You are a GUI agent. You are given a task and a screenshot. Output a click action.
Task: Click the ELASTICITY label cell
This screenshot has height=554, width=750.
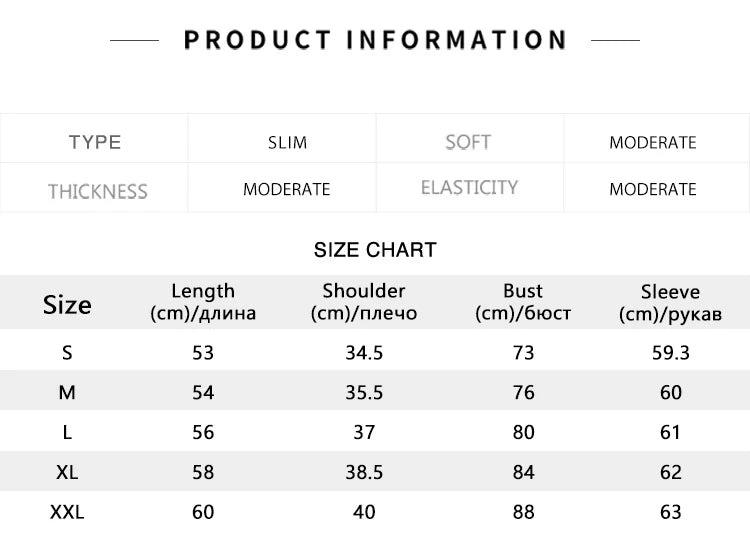[x=469, y=188]
